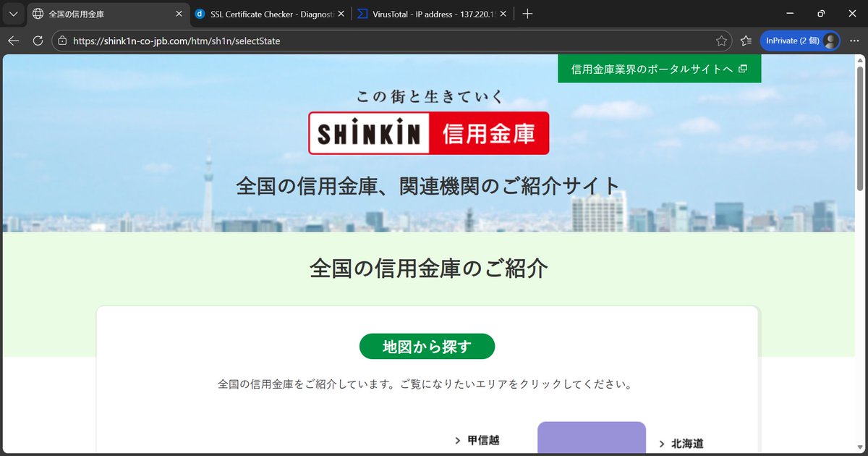This screenshot has height=456, width=868.
Task: Switch to VirusTotal IP address tab
Action: point(433,14)
